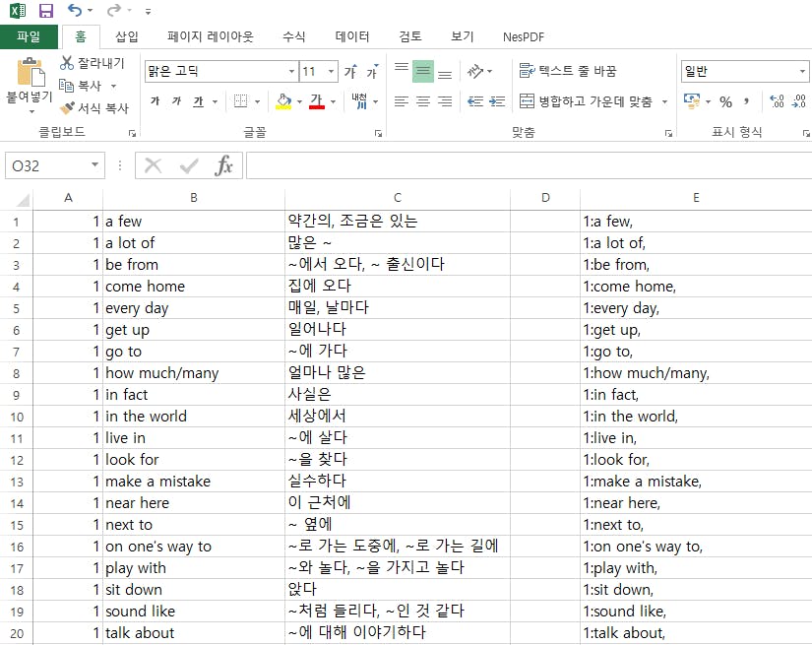The height and width of the screenshot is (645, 812).
Task: Click the cell borders icon
Action: click(x=241, y=101)
